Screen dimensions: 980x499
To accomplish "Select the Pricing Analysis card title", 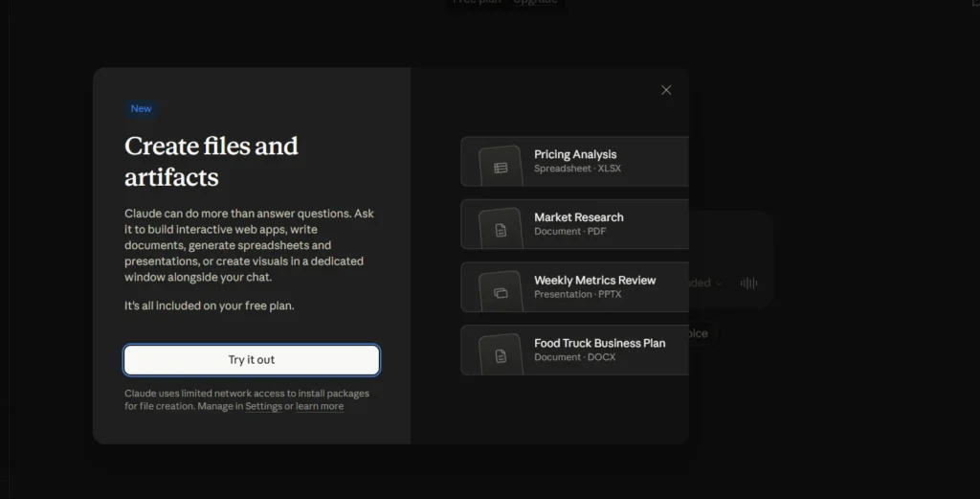I will tap(575, 154).
